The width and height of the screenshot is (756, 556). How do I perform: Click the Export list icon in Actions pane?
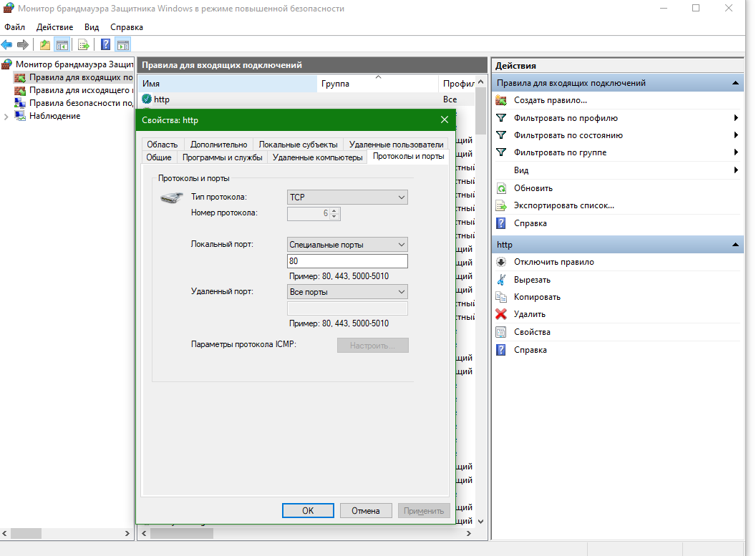coord(501,205)
